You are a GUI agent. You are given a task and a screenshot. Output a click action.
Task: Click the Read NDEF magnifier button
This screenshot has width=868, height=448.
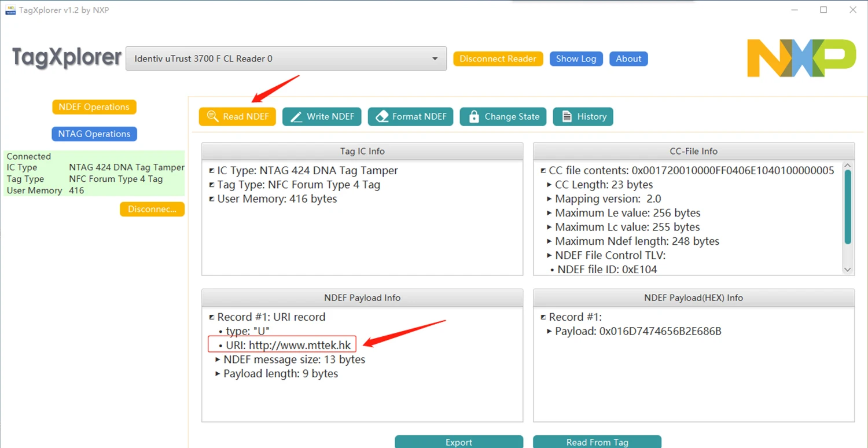(x=237, y=116)
